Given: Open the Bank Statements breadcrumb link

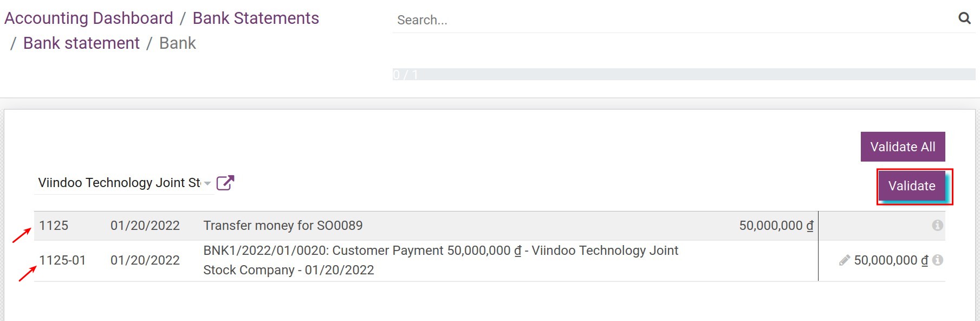Looking at the screenshot, I should (x=256, y=18).
